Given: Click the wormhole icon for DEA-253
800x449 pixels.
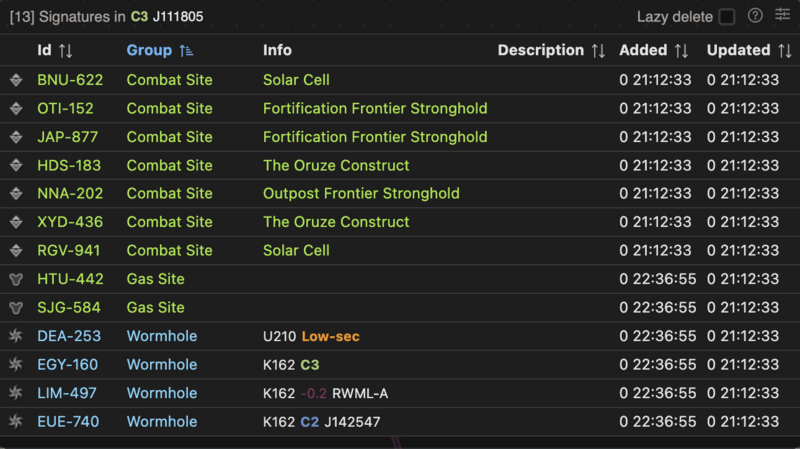Looking at the screenshot, I should pos(16,336).
